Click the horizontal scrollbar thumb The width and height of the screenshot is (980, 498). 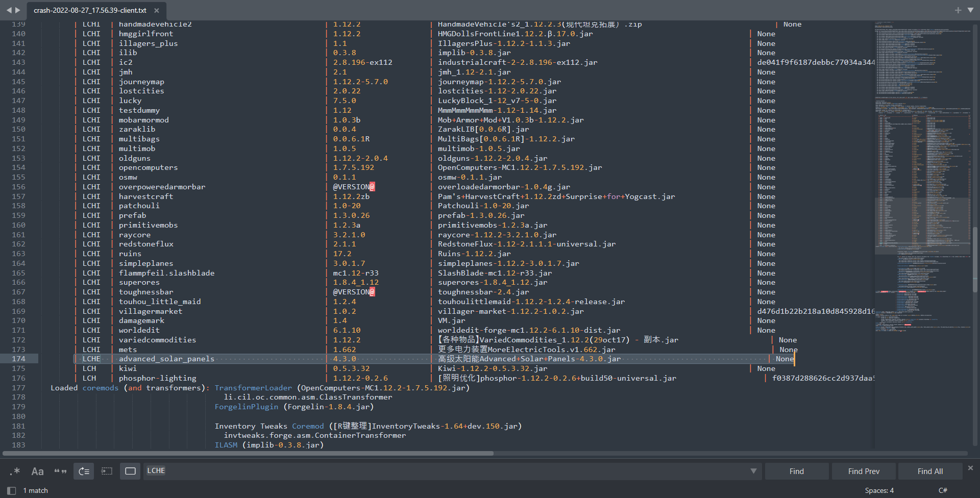(248, 453)
